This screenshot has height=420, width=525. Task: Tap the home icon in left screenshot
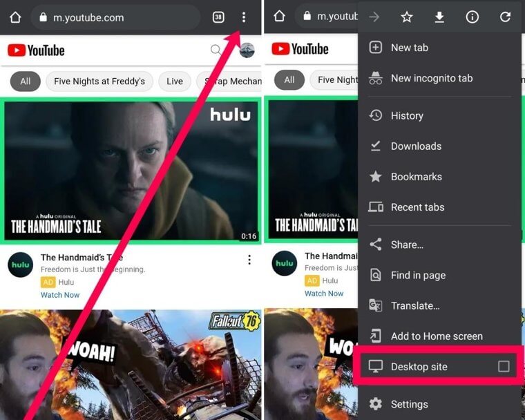click(15, 17)
